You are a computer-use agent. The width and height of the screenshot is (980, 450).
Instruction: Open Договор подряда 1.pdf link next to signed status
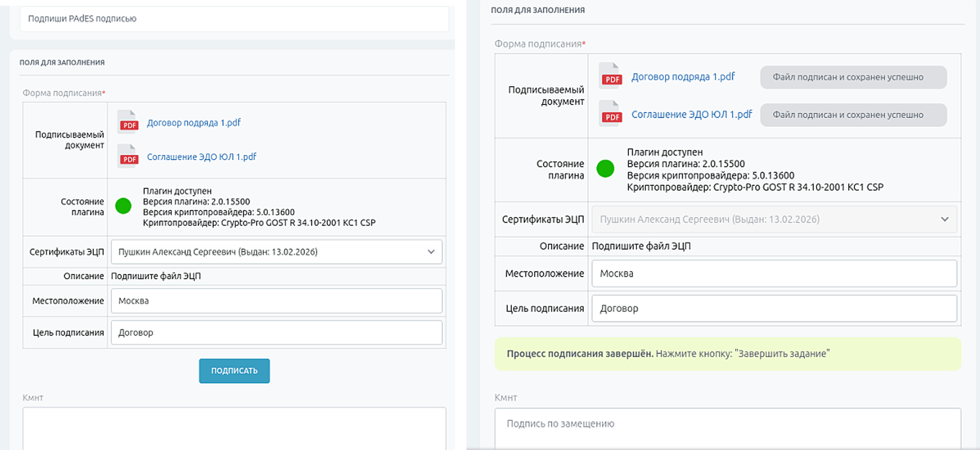683,77
